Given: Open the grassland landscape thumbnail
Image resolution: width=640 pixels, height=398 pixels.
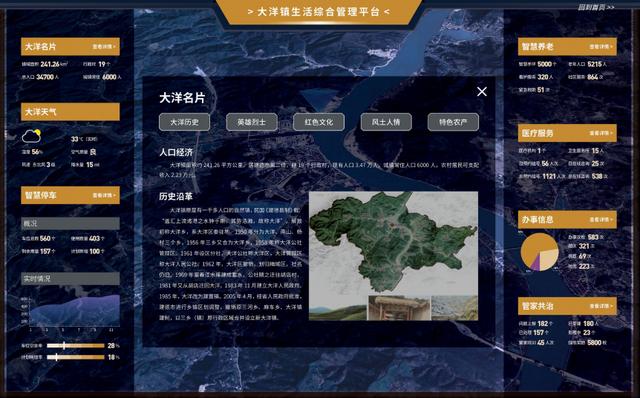Looking at the screenshot, I should coord(338,308).
